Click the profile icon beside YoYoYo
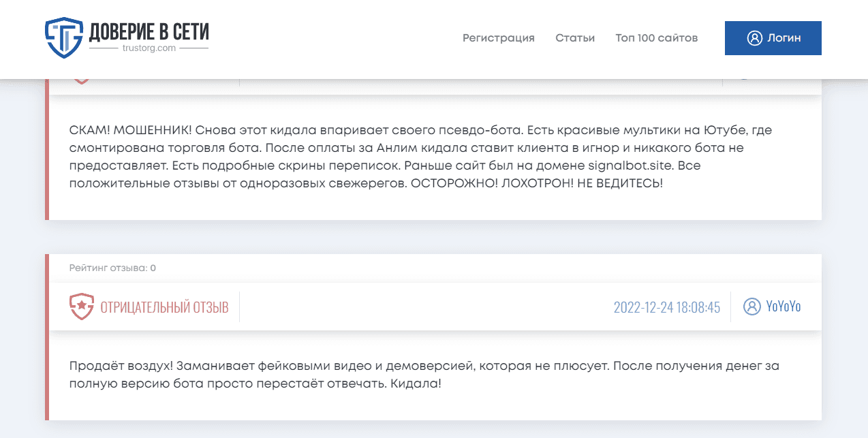Viewport: 868px width, 438px height. pos(751,307)
